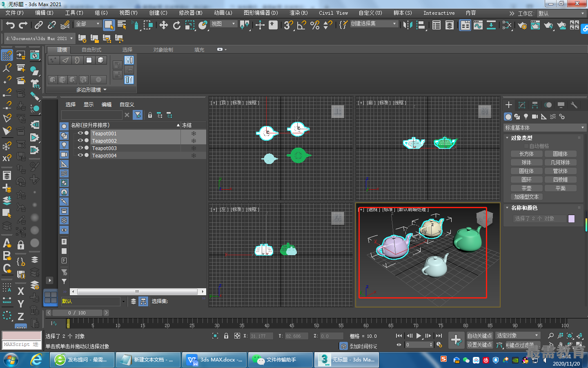588x368 pixels.
Task: Click the Undo arrow icon
Action: (x=11, y=25)
